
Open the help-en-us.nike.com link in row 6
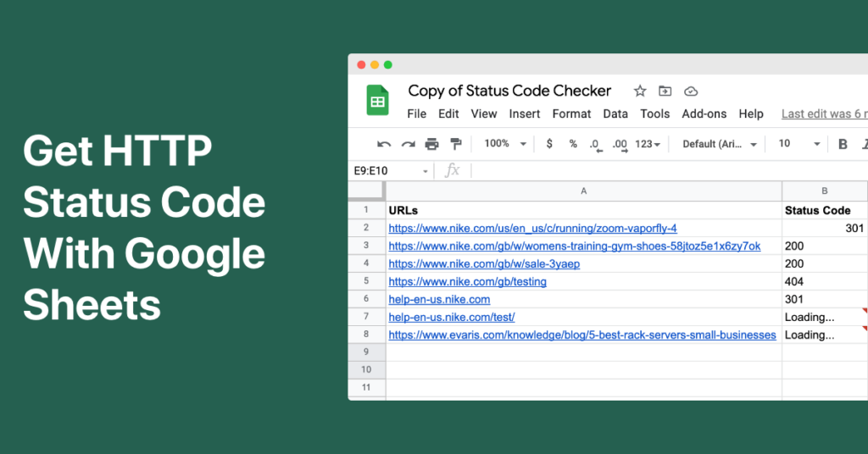click(x=440, y=299)
